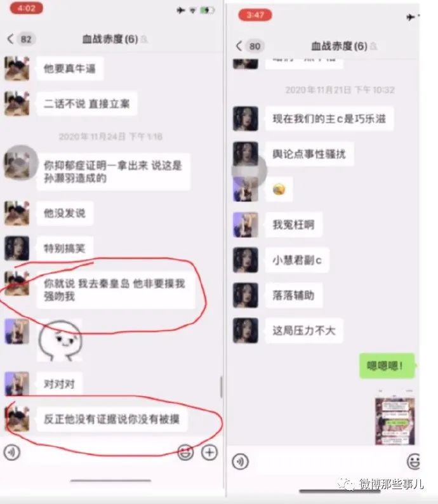Tap the back arrow beside badge 80
The height and width of the screenshot is (504, 438).
click(x=239, y=46)
